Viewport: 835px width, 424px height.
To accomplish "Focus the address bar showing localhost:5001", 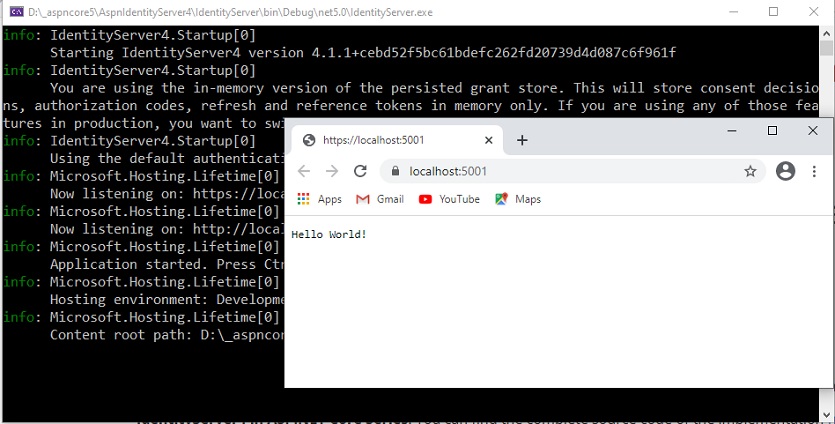I will [572, 171].
